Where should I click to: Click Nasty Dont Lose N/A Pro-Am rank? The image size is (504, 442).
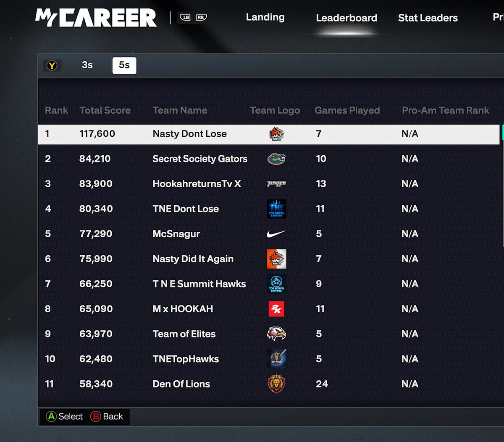pos(410,134)
